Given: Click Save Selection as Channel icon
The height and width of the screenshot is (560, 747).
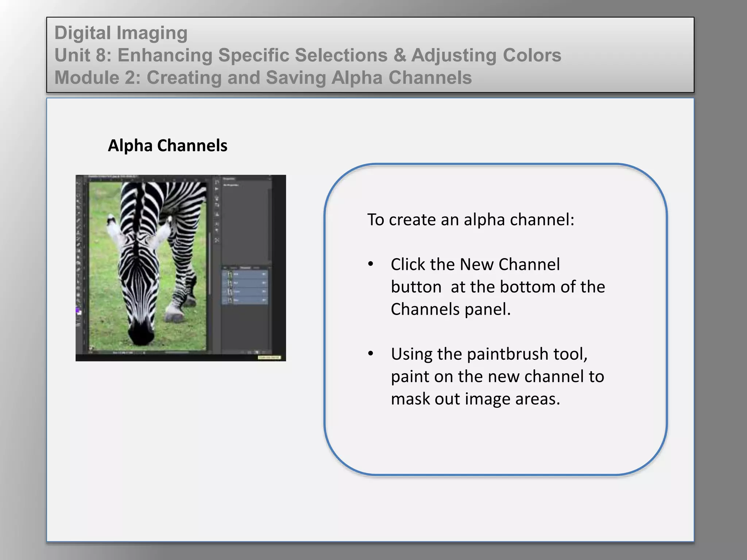Looking at the screenshot, I should tap(249, 352).
